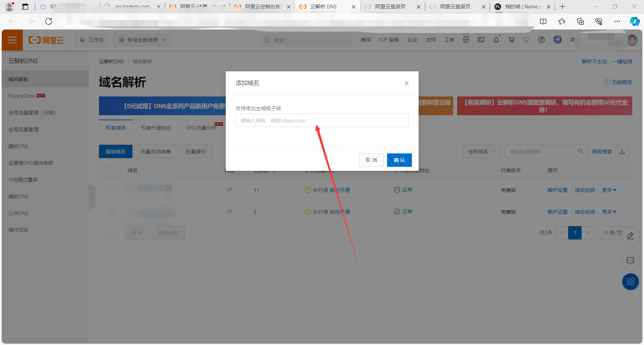Click 取消 button in dialog
The width and height of the screenshot is (644, 345).
(x=371, y=160)
